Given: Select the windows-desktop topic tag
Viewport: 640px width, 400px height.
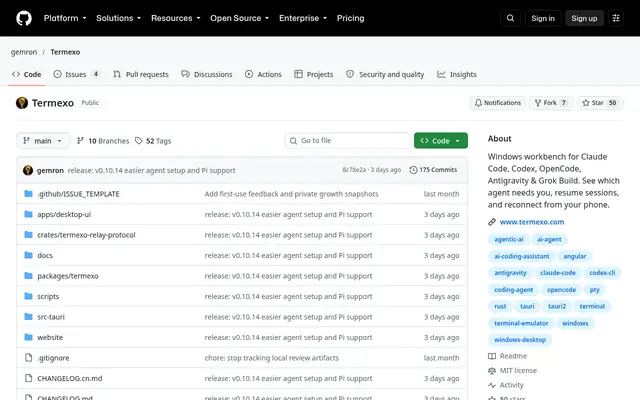Looking at the screenshot, I should click(x=520, y=340).
